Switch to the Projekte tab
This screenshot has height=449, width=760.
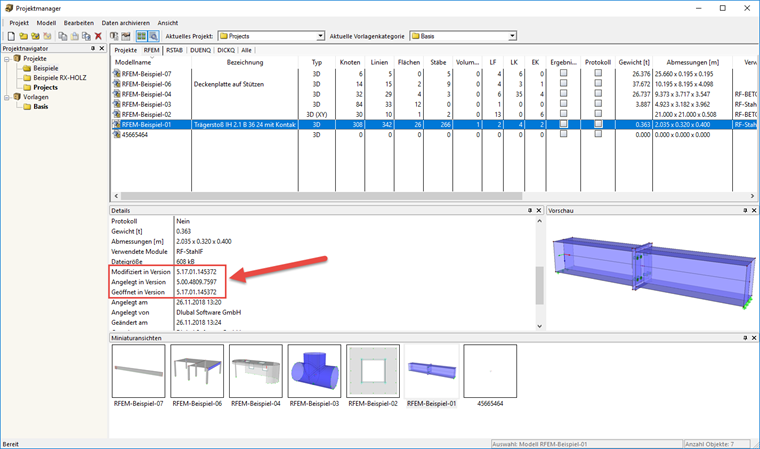point(126,50)
